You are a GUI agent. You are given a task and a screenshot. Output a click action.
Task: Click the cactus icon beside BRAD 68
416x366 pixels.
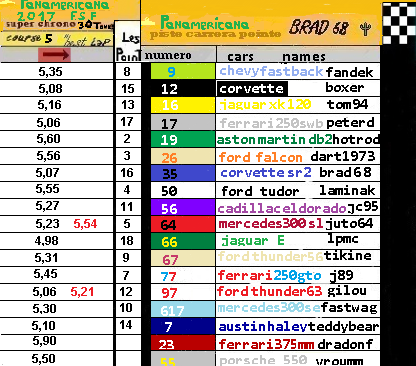tap(366, 29)
